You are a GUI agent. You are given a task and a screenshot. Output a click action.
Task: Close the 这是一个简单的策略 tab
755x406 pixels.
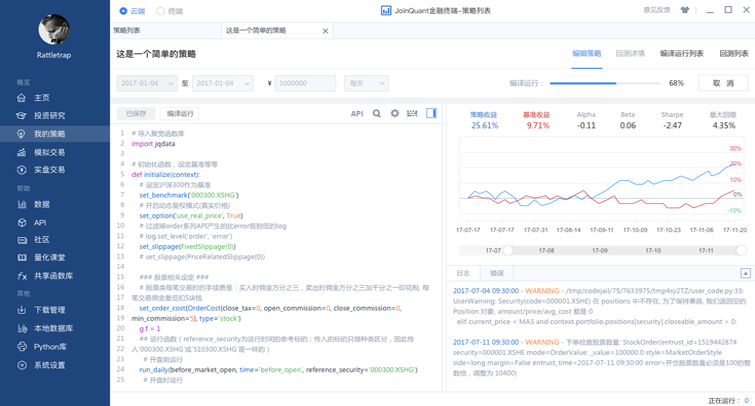click(x=325, y=31)
